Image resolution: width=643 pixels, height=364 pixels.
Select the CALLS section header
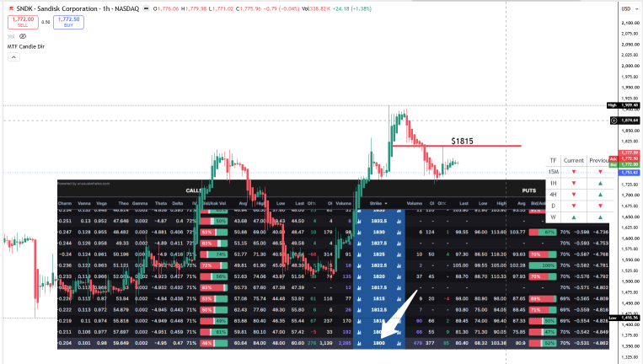[x=193, y=190]
